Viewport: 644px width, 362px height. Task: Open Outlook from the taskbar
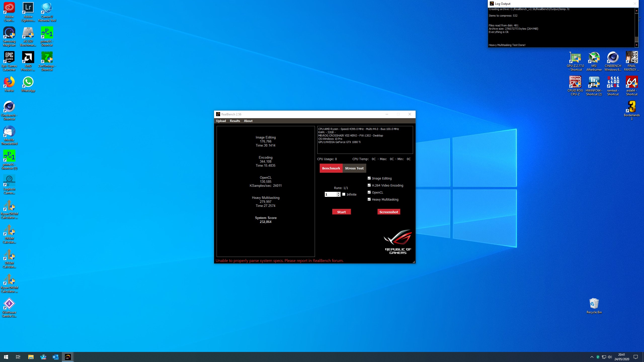(55, 357)
